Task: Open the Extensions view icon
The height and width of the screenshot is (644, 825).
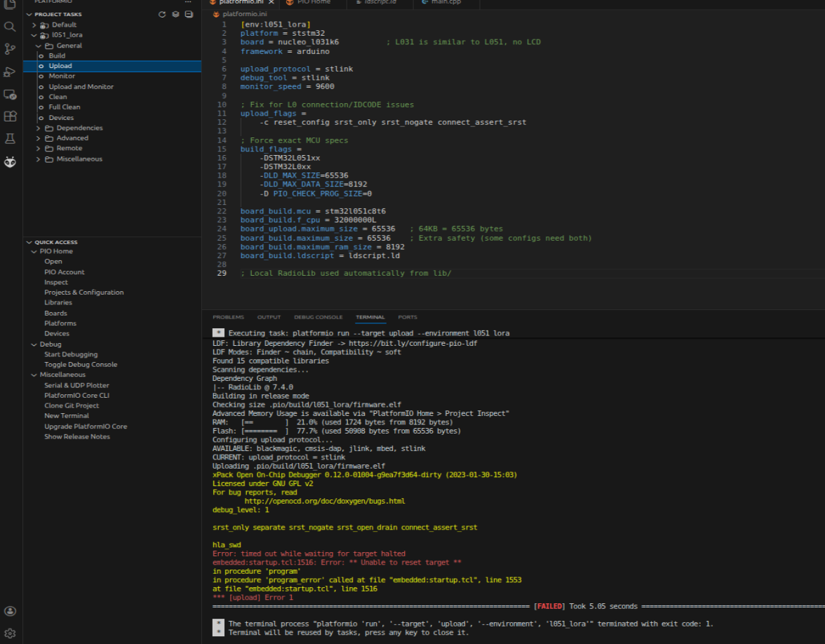Action: (x=10, y=116)
